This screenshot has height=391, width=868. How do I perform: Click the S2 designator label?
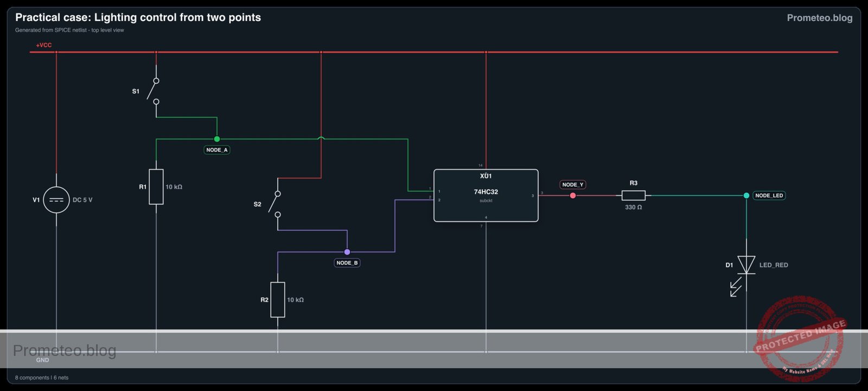(x=257, y=204)
